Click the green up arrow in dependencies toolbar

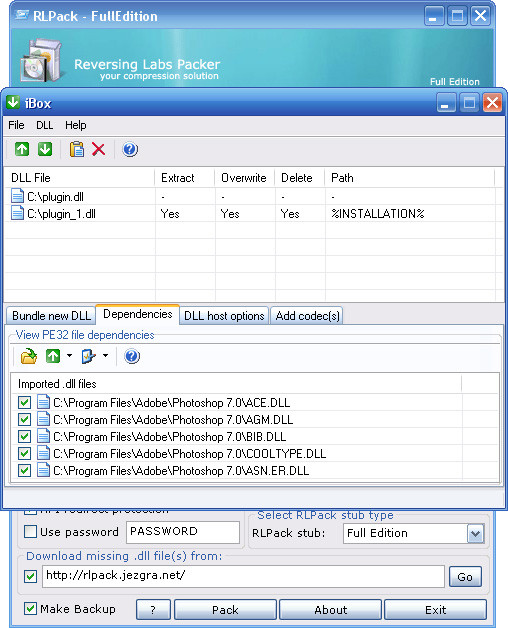[x=53, y=356]
